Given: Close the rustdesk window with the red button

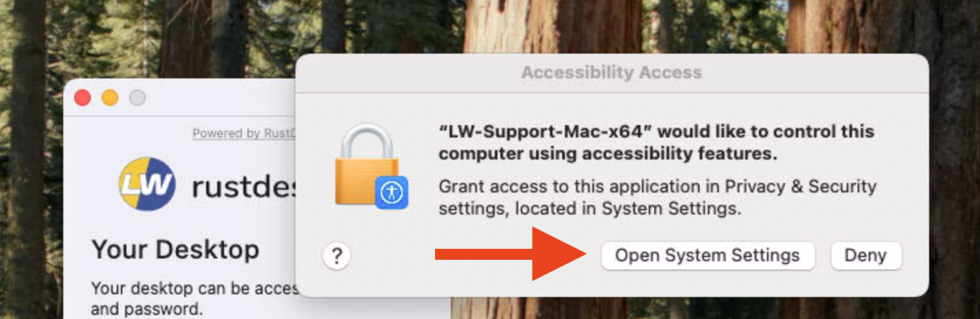Looking at the screenshot, I should point(82,98).
